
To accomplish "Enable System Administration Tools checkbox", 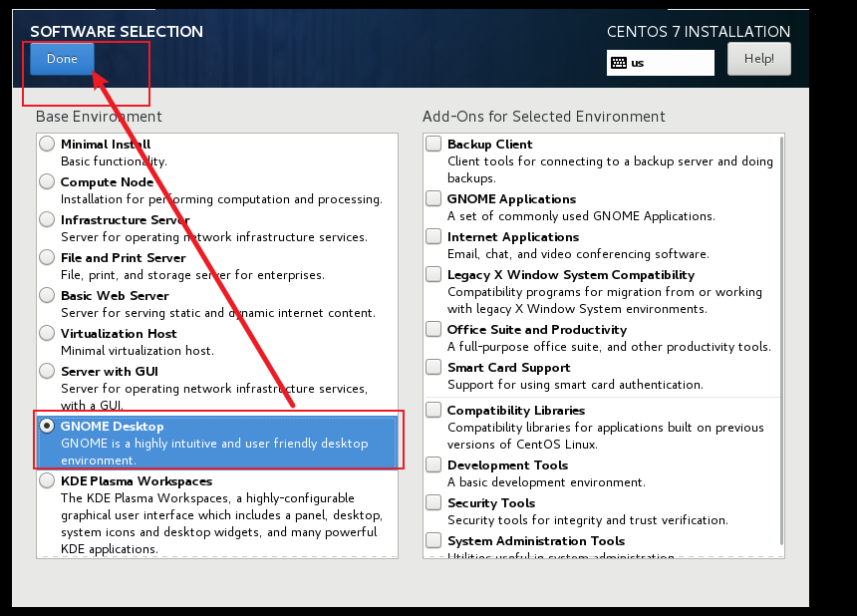I will tap(433, 540).
